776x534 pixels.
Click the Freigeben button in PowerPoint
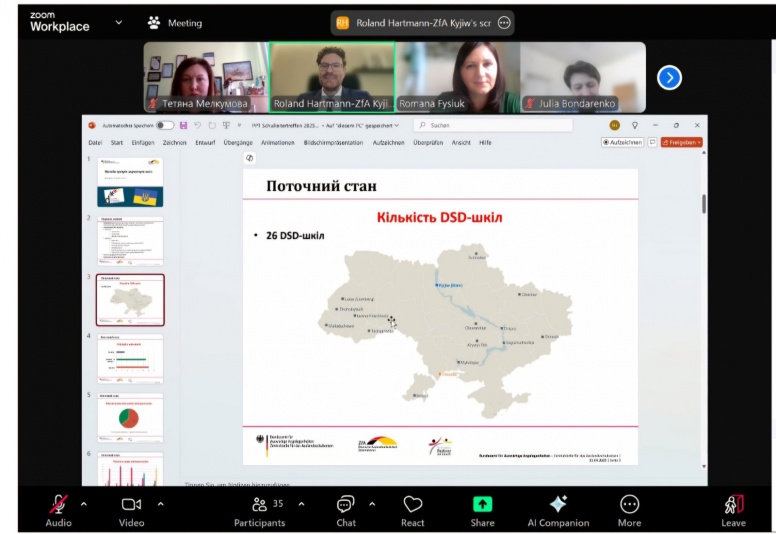(682, 142)
